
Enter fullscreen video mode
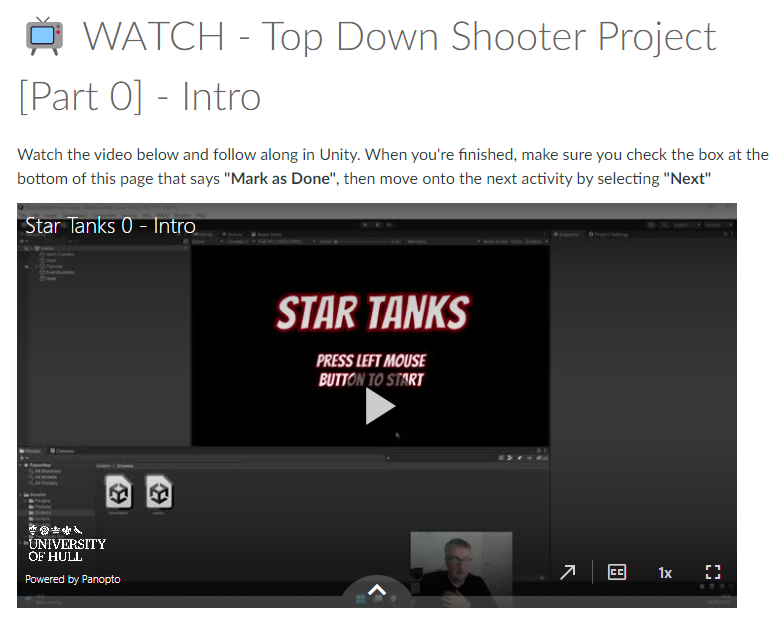(713, 572)
